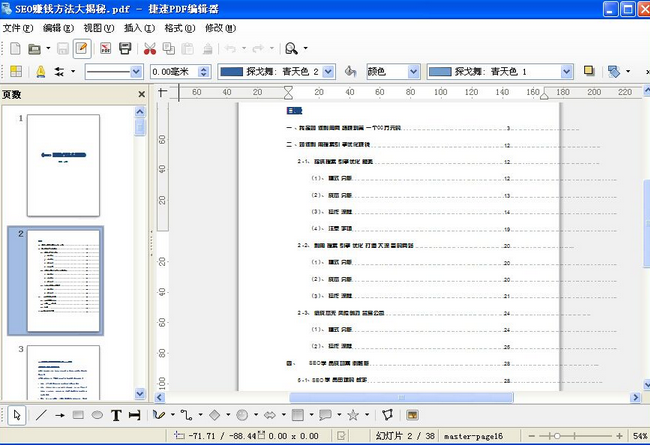Image resolution: width=650 pixels, height=445 pixels.
Task: Toggle the Shadow icon
Action: coord(589,71)
